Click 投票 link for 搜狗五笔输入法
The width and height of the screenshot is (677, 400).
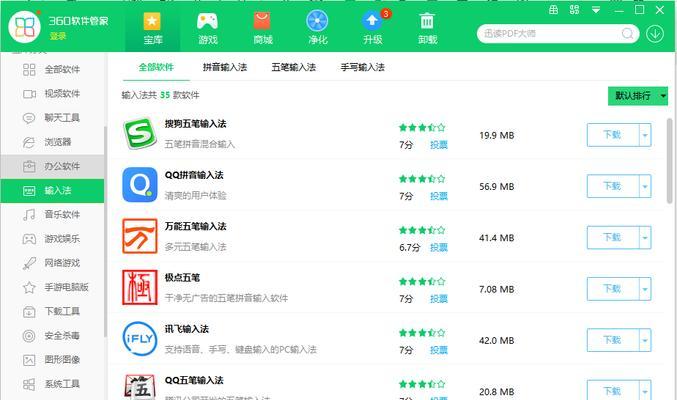(439, 145)
